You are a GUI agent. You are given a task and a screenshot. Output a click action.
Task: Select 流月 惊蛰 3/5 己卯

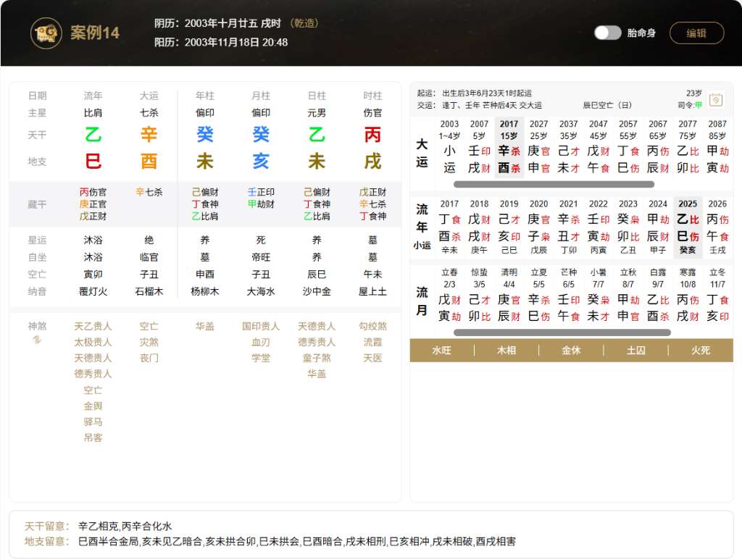point(479,295)
